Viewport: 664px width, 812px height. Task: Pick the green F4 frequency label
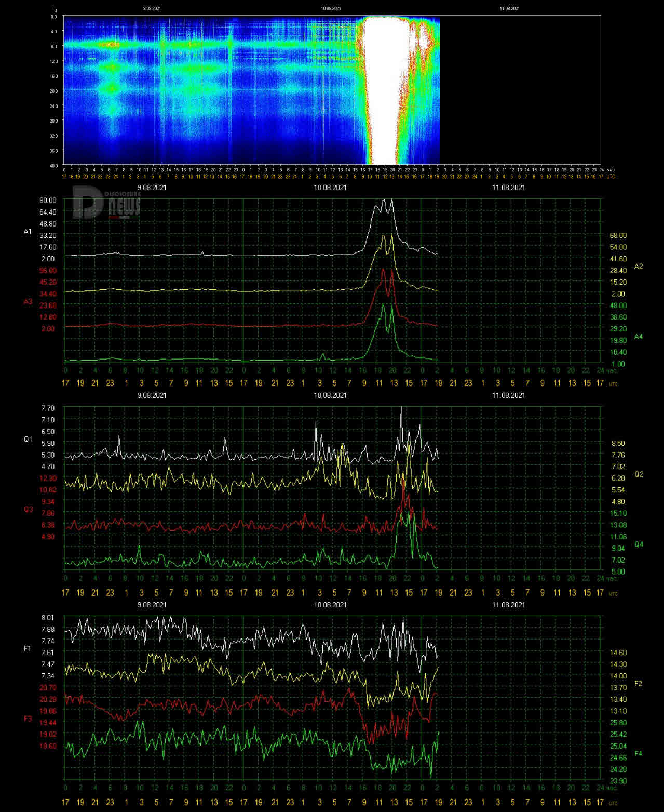coord(639,754)
